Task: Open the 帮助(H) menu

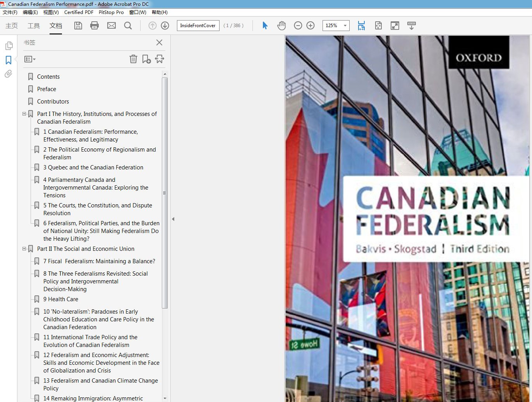Action: click(160, 12)
